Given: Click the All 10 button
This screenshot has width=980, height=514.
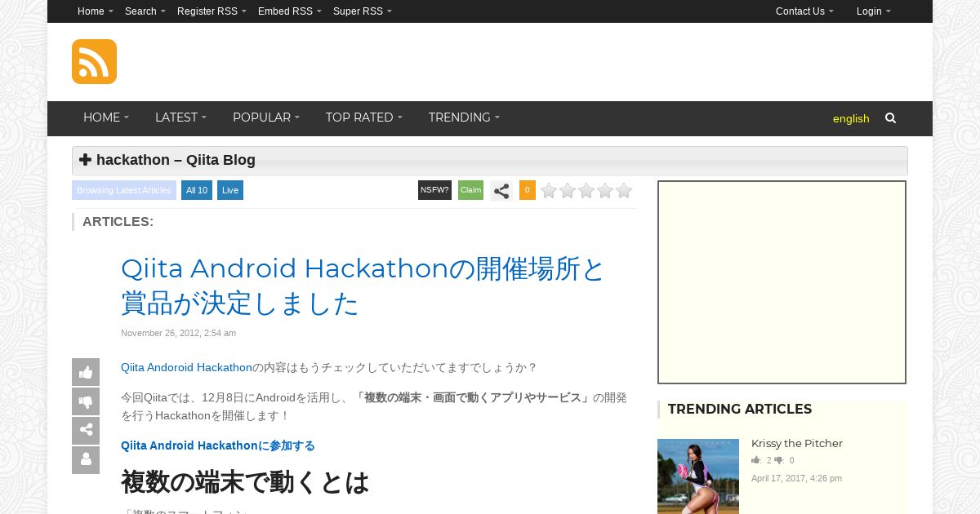Looking at the screenshot, I should pos(197,190).
